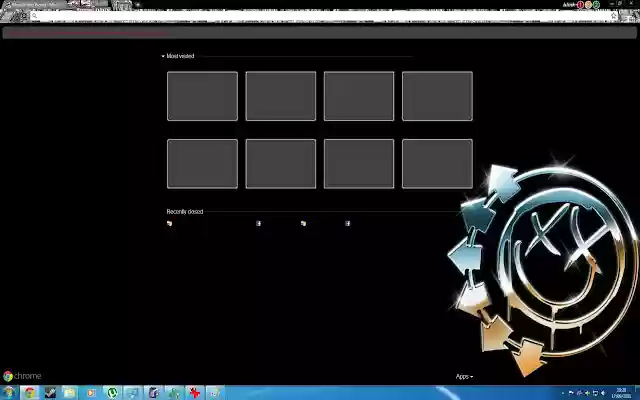Open the Windows Start menu
The width and height of the screenshot is (640, 400).
point(9,393)
